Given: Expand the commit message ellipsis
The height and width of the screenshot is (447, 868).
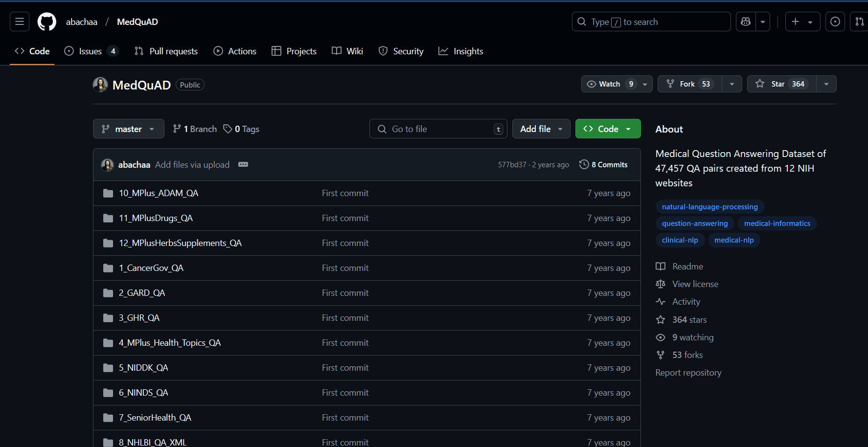Looking at the screenshot, I should point(243,164).
